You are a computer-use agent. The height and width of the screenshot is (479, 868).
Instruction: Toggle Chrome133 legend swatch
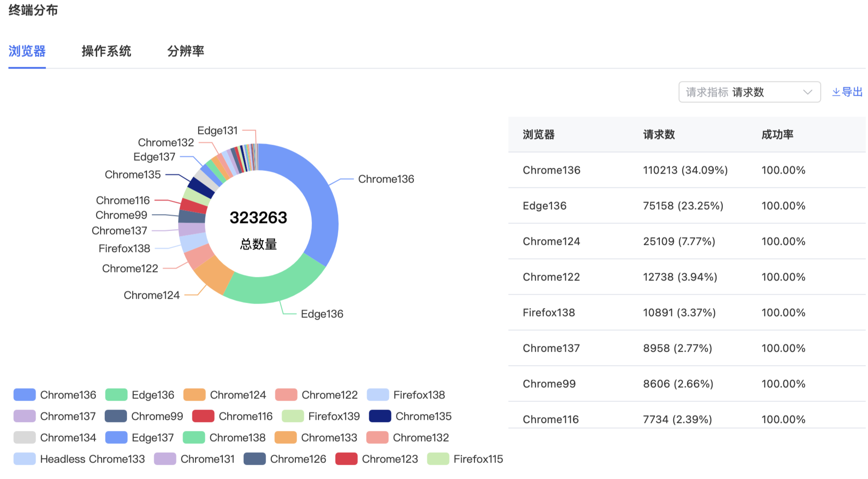pyautogui.click(x=286, y=438)
